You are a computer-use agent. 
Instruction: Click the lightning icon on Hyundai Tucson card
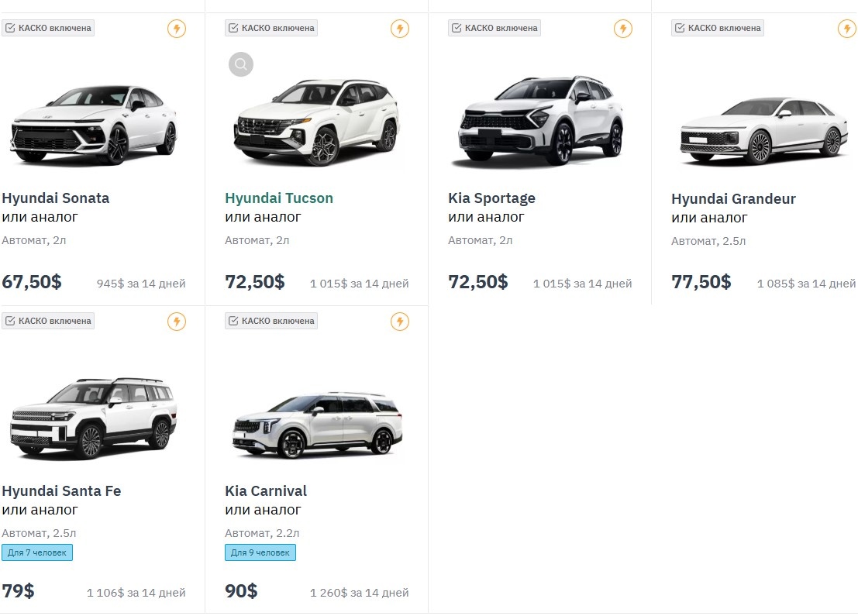400,29
